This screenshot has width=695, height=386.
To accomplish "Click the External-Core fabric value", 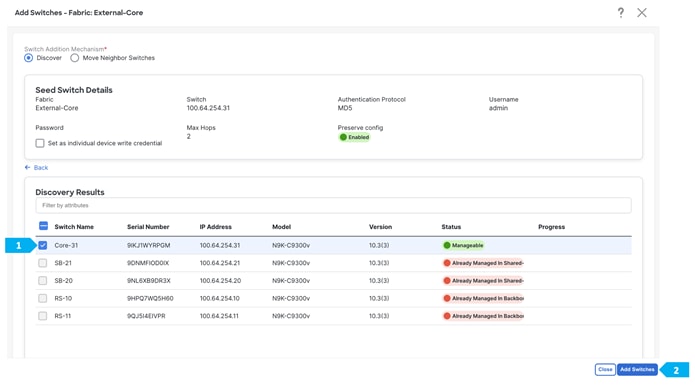I will pyautogui.click(x=57, y=108).
